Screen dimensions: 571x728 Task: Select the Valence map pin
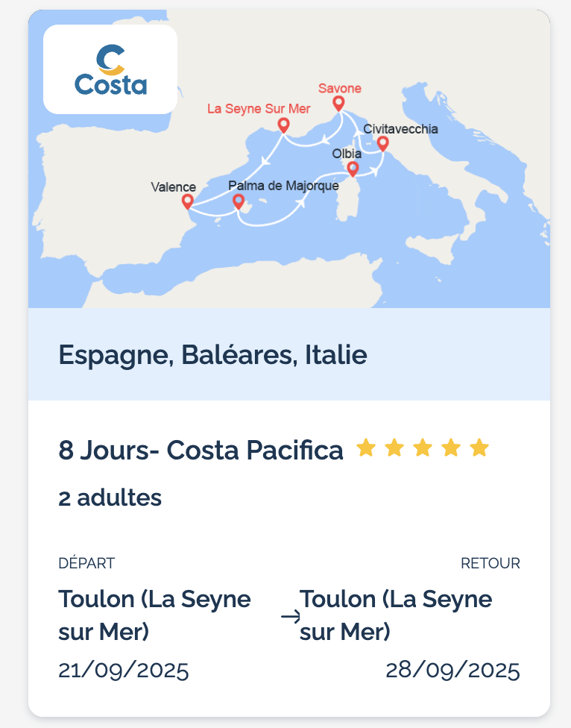click(187, 202)
